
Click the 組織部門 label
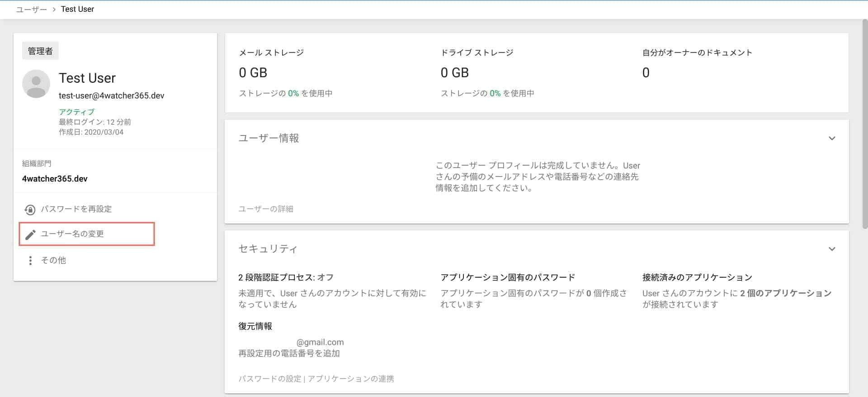tap(37, 163)
